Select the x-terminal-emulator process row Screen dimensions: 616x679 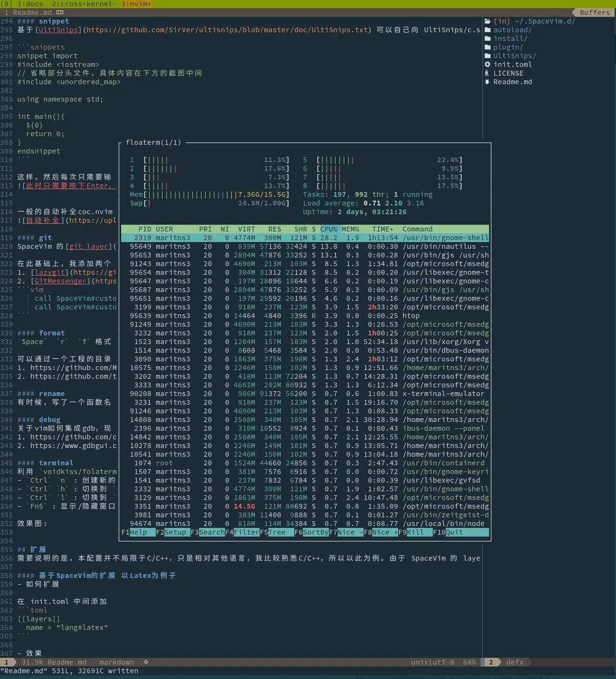point(305,394)
